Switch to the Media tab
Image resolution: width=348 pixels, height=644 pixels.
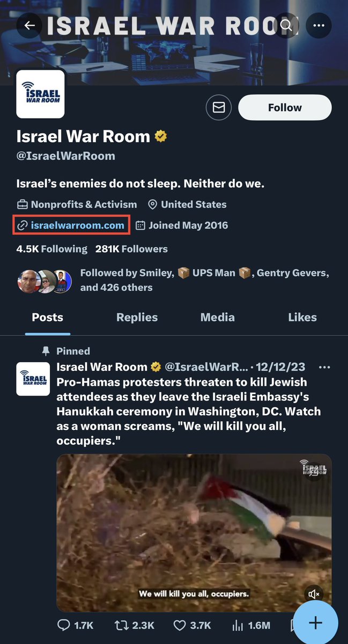[217, 317]
